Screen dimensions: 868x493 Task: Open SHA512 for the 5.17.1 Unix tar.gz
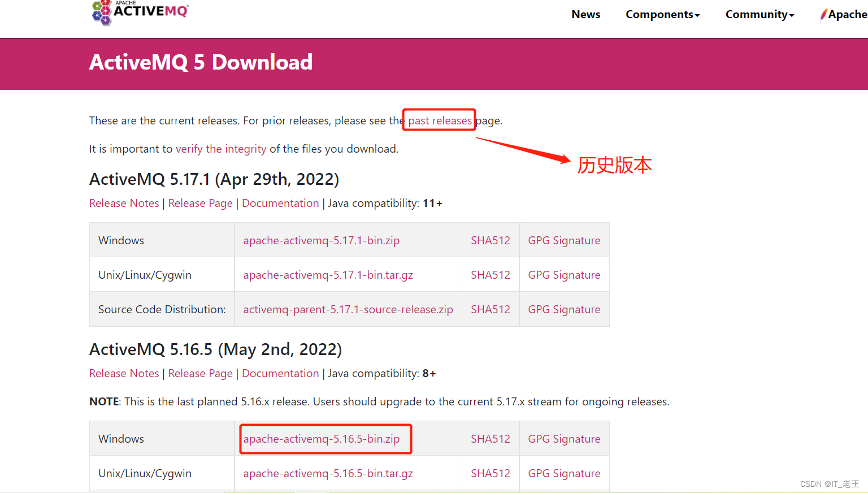(x=491, y=275)
